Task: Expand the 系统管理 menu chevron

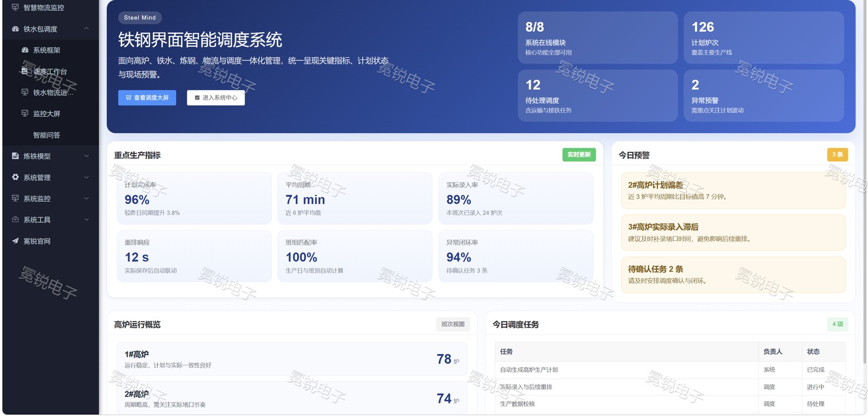Action: pyautogui.click(x=87, y=177)
